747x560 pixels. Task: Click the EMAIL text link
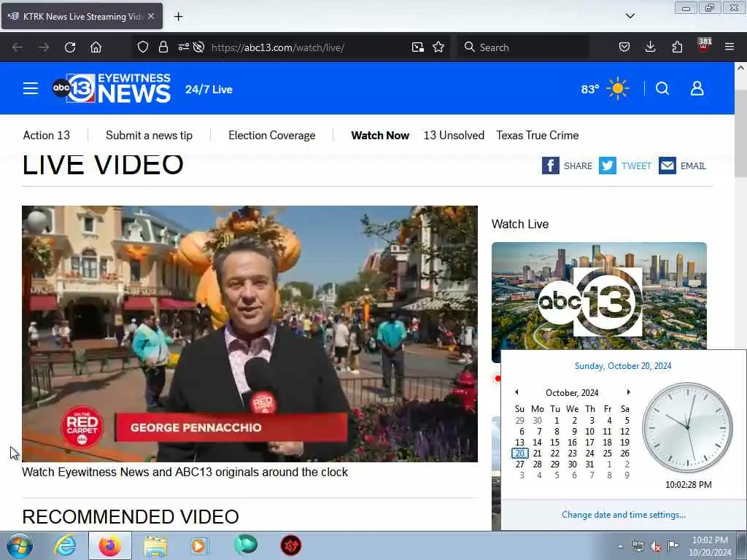[x=693, y=166]
